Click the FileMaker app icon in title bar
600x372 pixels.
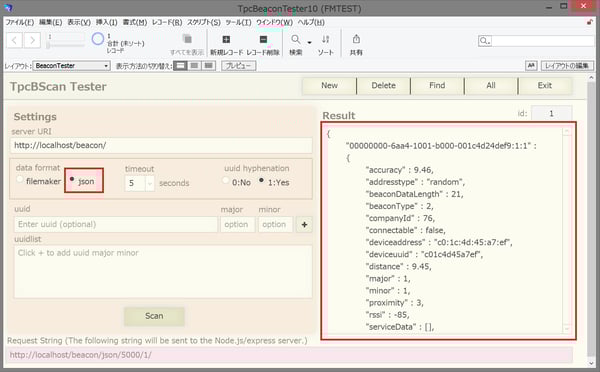point(8,8)
